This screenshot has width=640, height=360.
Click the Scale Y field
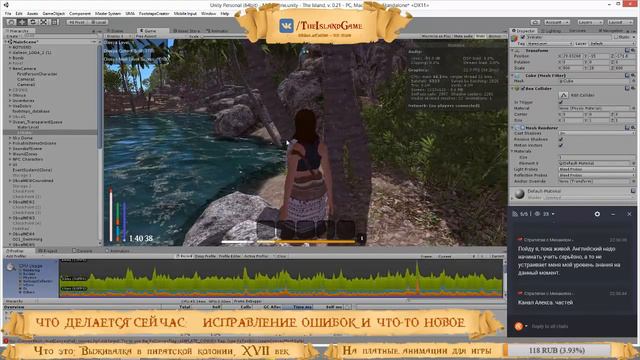599,67
